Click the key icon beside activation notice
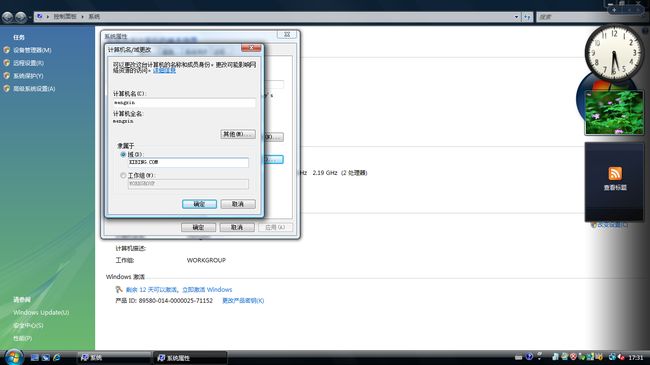The width and height of the screenshot is (650, 365). click(119, 290)
